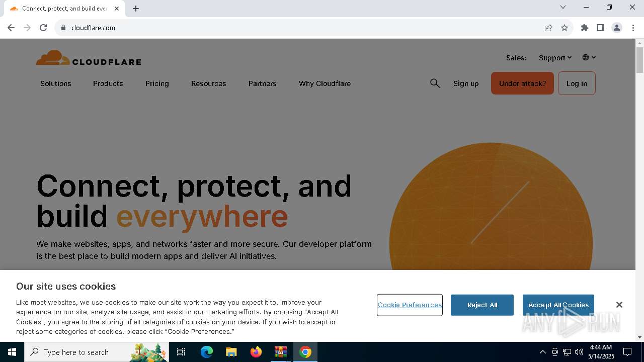
Task: Open the taskbar clock and date
Action: (601, 352)
